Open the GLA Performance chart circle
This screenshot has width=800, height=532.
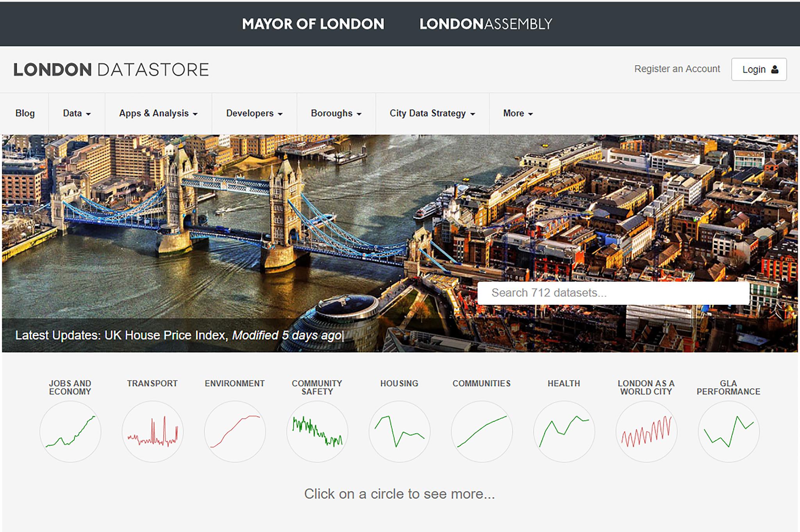[729, 432]
